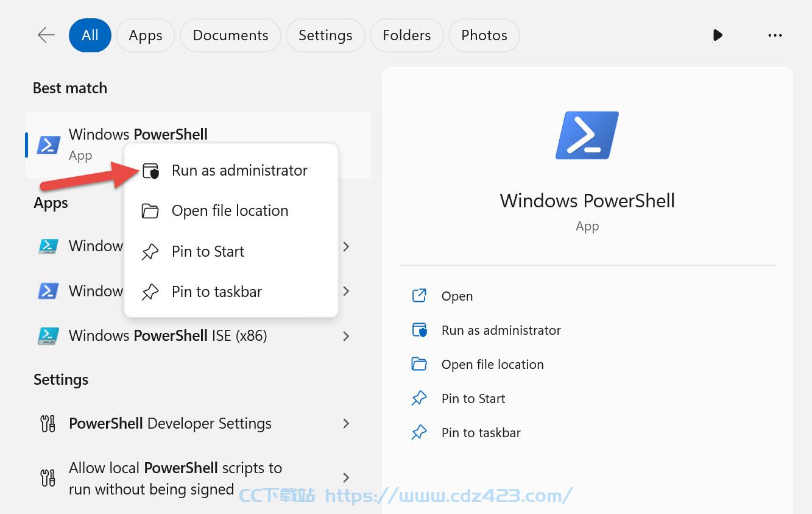Switch to the Settings filter tab
The width and height of the screenshot is (812, 514).
point(325,35)
